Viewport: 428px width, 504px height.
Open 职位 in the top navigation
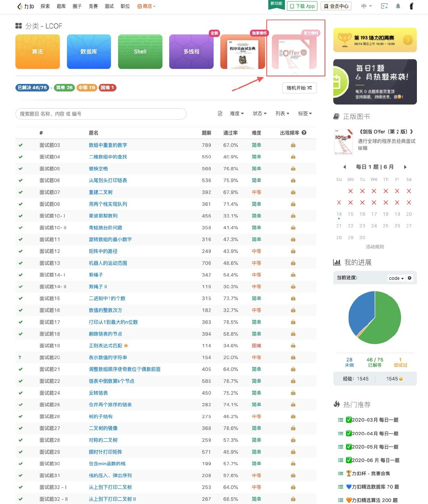tap(125, 6)
